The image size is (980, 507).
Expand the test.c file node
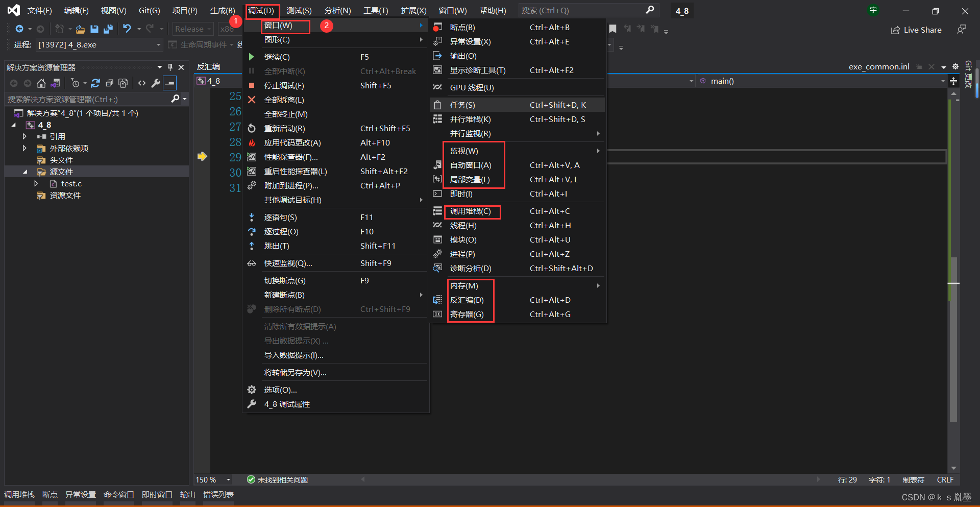click(36, 183)
